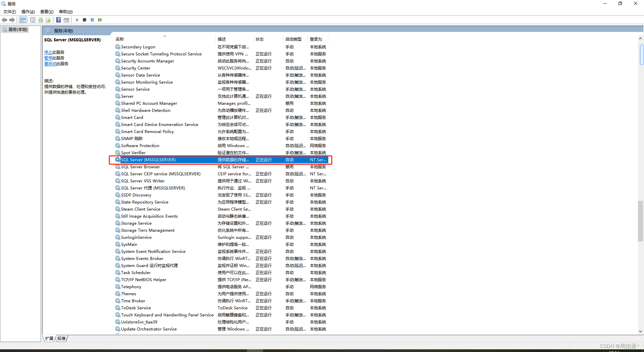Select SQL Server 代理 (MSSQLSERVER) row
644x352 pixels.
(221, 188)
